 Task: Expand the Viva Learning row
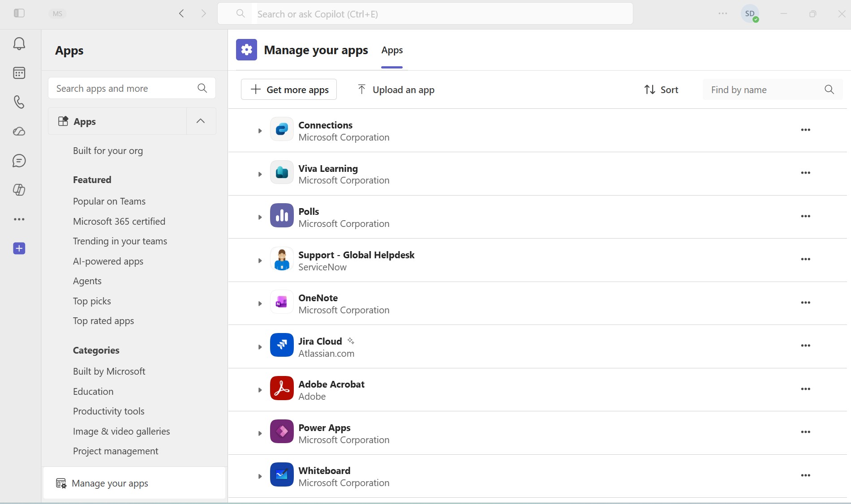click(x=259, y=174)
